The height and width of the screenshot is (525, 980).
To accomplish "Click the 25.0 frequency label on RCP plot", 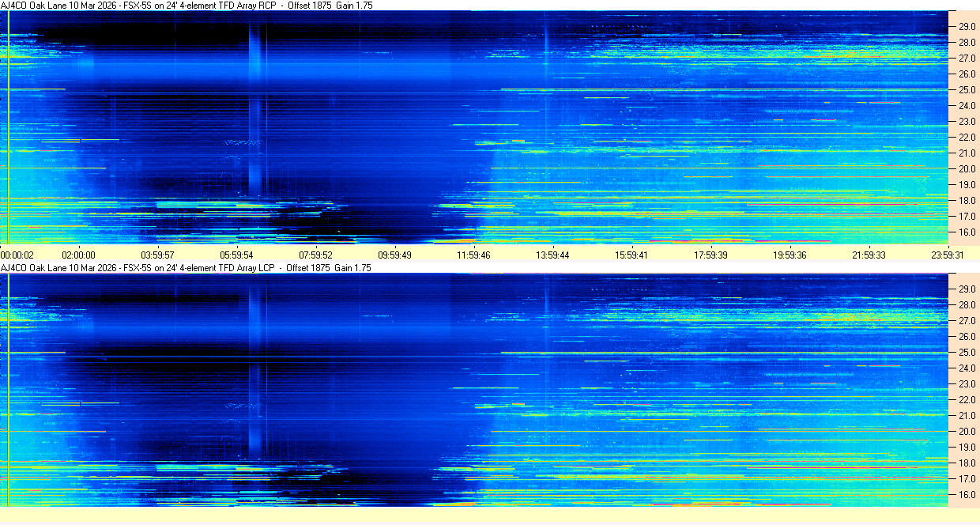I will [x=967, y=89].
